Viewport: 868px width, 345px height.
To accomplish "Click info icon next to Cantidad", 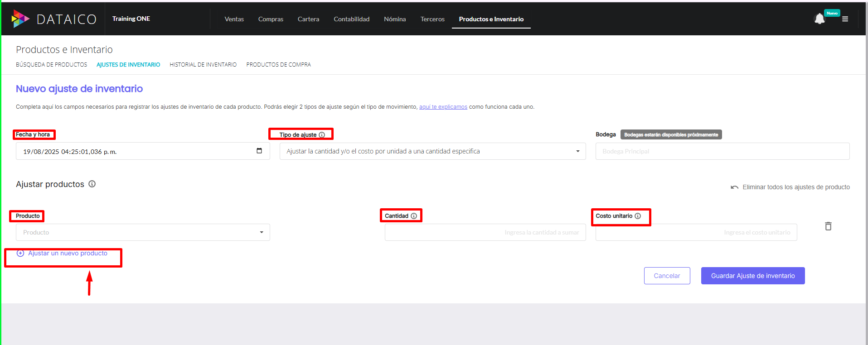I will point(414,216).
